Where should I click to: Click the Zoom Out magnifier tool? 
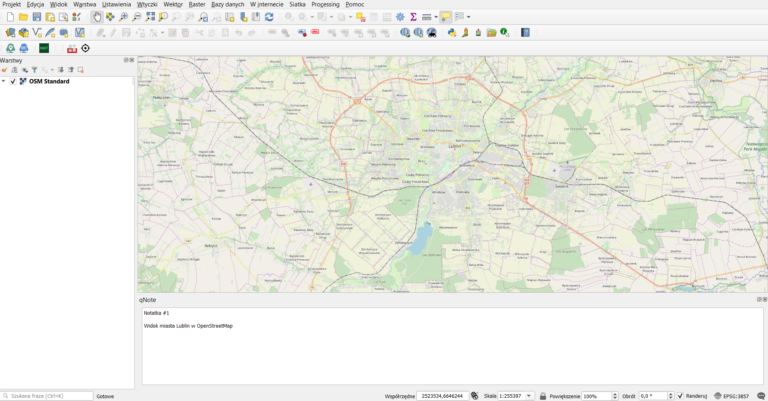point(137,17)
